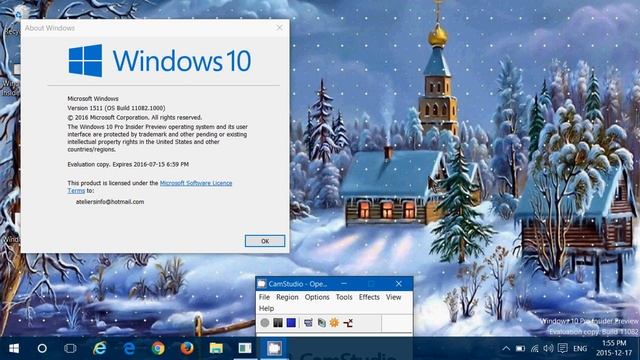Open the Windows Start menu
This screenshot has height=360, width=640.
click(14, 349)
